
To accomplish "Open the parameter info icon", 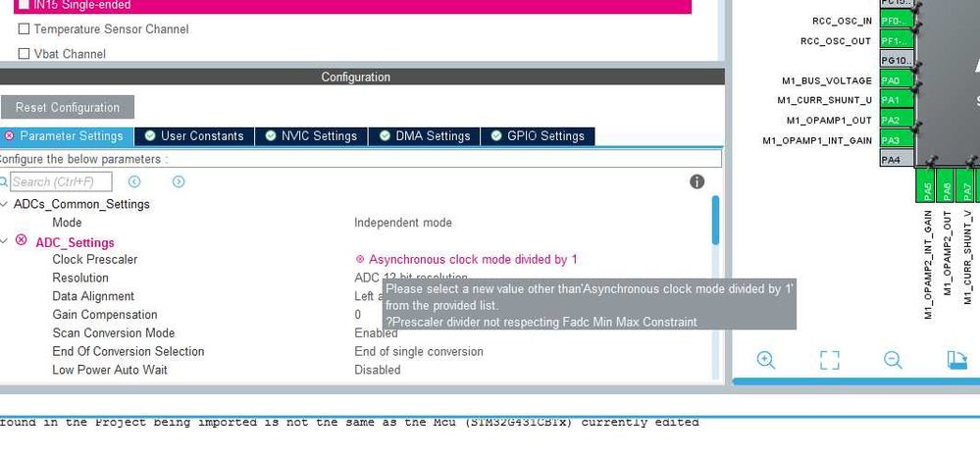I will (696, 181).
